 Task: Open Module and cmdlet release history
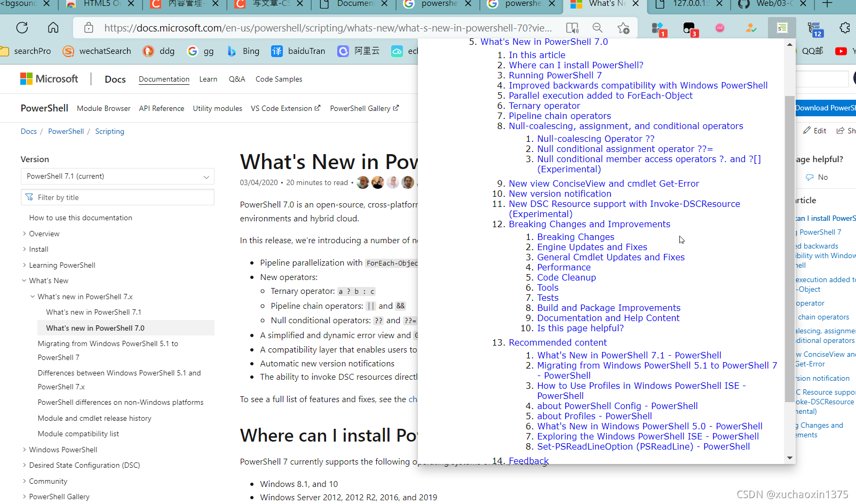click(x=94, y=418)
